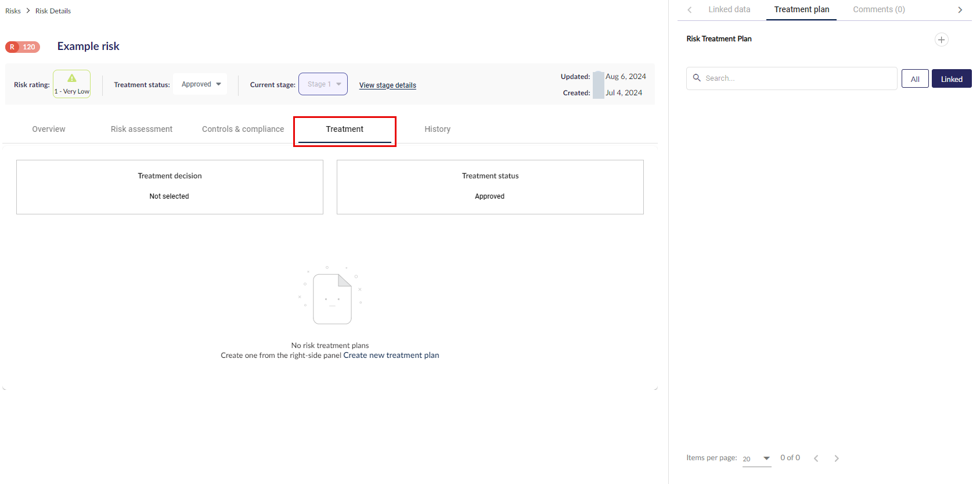The height and width of the screenshot is (484, 980).
Task: Click the risk rating warning triangle icon
Action: point(72,78)
